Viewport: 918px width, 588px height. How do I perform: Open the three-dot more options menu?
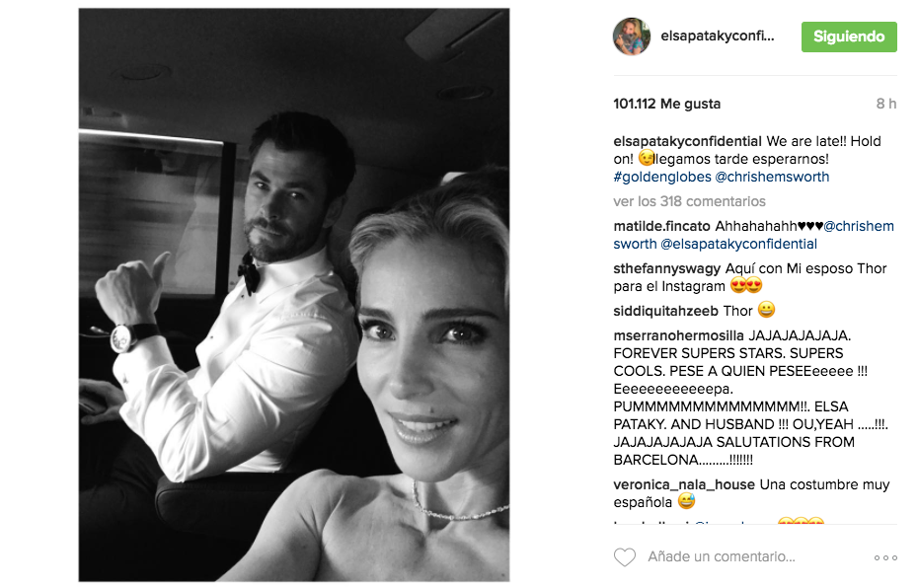885,557
